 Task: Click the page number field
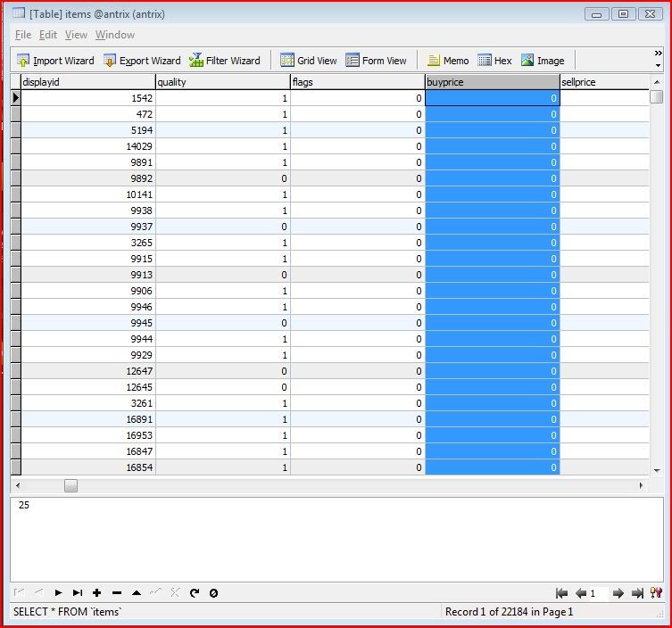598,593
